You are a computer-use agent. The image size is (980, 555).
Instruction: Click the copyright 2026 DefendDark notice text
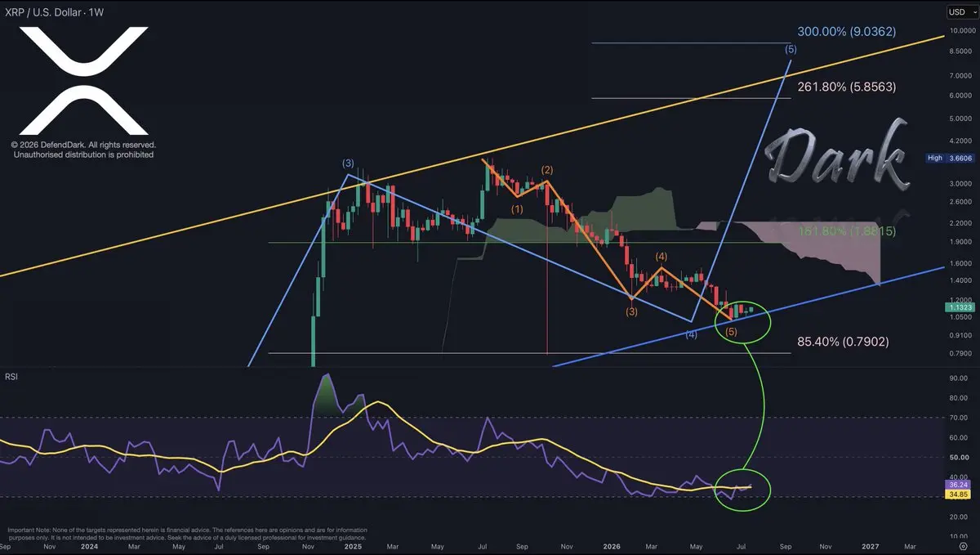tap(83, 149)
